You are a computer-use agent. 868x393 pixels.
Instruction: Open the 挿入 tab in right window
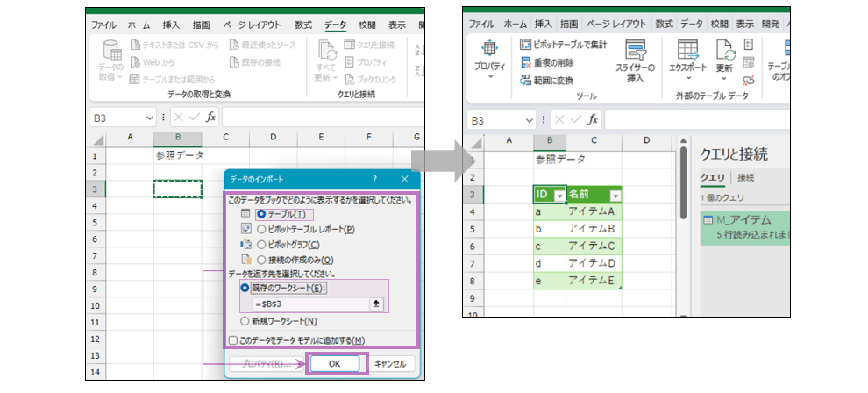pyautogui.click(x=543, y=24)
